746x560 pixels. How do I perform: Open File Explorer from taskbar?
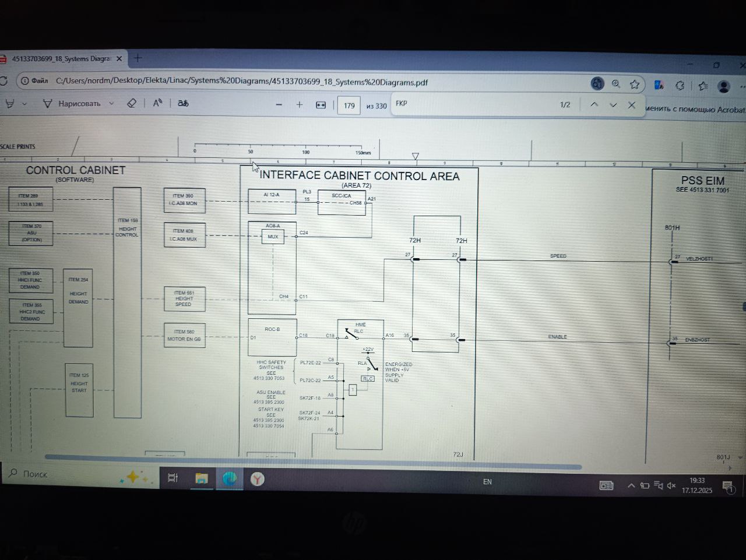point(202,478)
